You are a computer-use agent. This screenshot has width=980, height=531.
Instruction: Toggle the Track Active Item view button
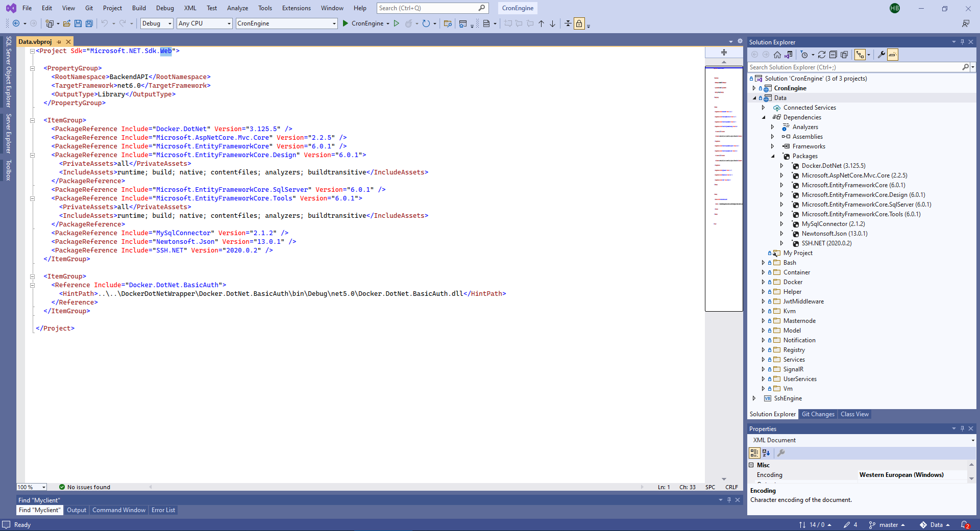click(x=861, y=55)
